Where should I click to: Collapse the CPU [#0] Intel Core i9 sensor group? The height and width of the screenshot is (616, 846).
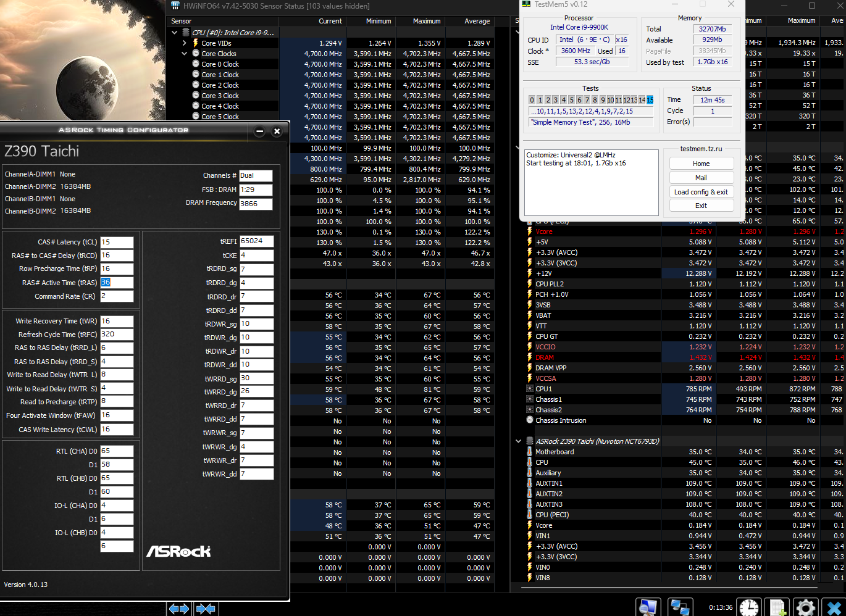click(174, 33)
